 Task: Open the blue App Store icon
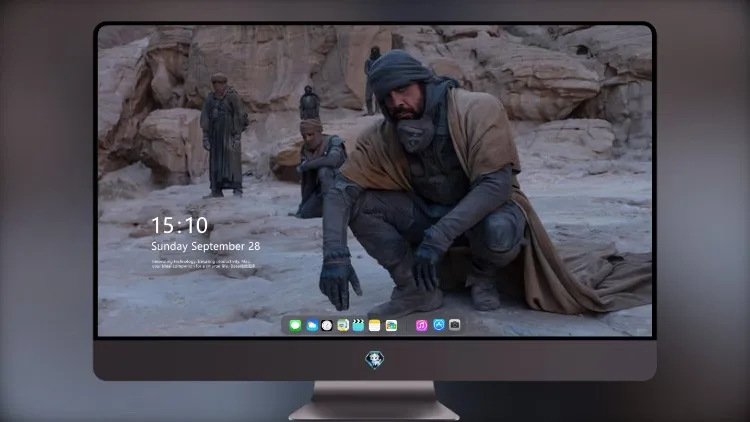tap(439, 325)
